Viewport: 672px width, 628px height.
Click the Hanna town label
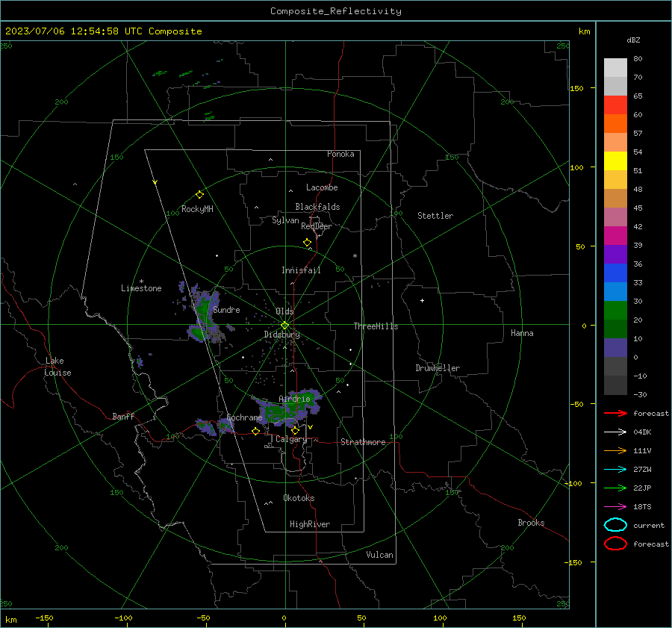click(522, 333)
